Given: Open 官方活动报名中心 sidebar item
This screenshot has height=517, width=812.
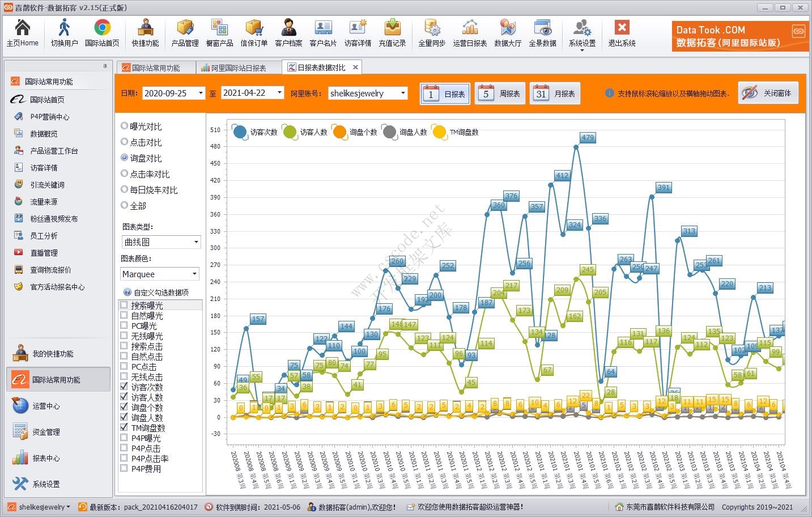Looking at the screenshot, I should tap(57, 287).
